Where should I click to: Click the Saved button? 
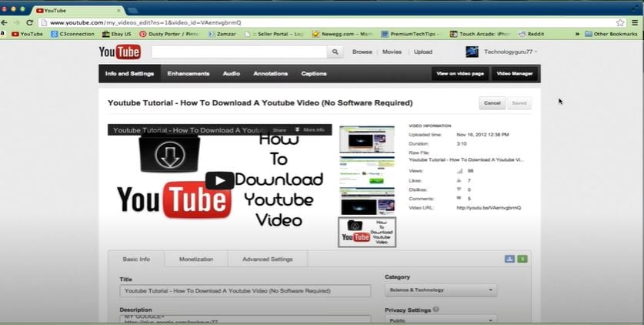[519, 103]
